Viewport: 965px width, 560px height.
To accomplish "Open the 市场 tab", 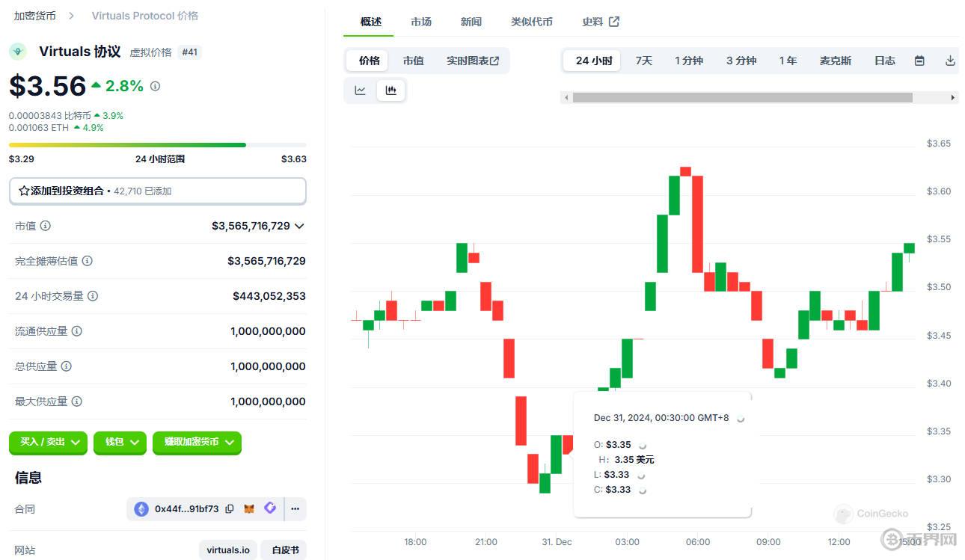I will [421, 22].
